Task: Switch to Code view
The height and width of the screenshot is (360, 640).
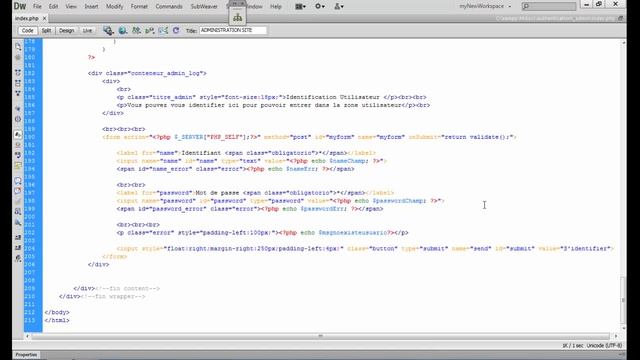Action: coord(27,31)
